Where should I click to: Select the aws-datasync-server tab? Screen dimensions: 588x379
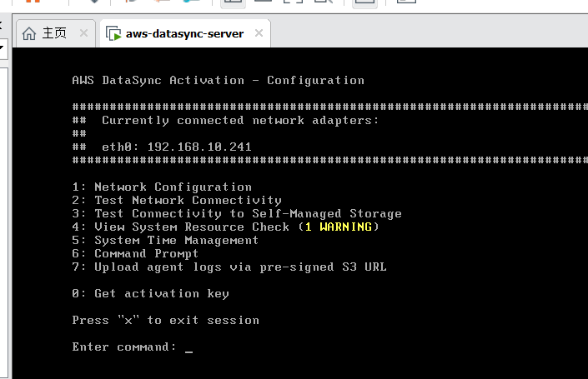click(x=185, y=33)
